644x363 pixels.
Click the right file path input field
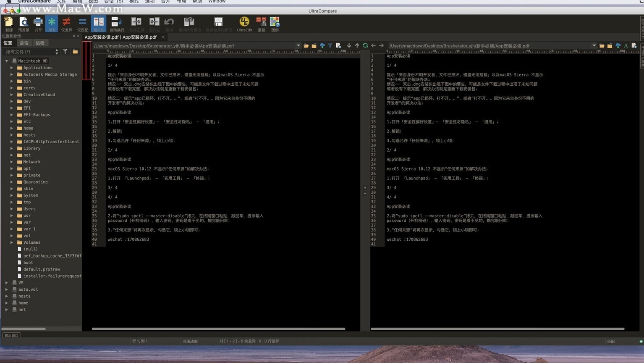(x=489, y=45)
